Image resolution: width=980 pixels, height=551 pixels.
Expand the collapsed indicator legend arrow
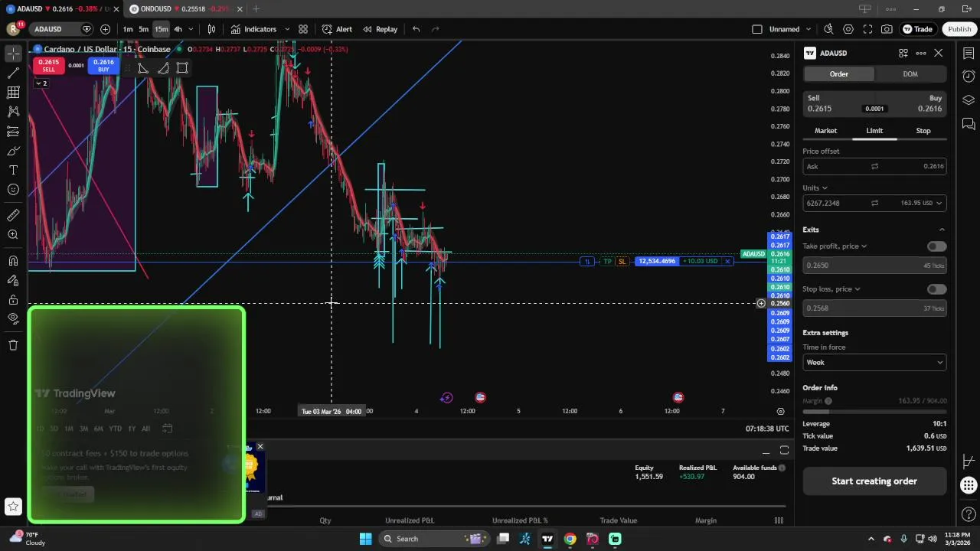point(40,83)
